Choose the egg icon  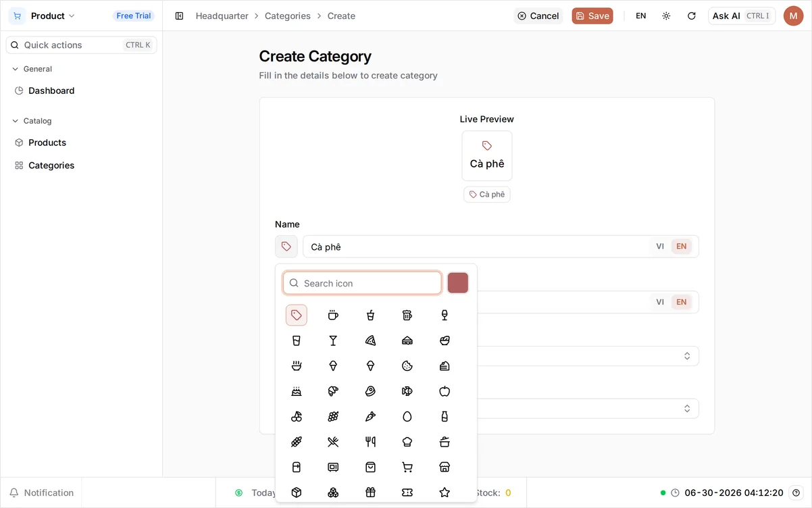[x=407, y=417]
